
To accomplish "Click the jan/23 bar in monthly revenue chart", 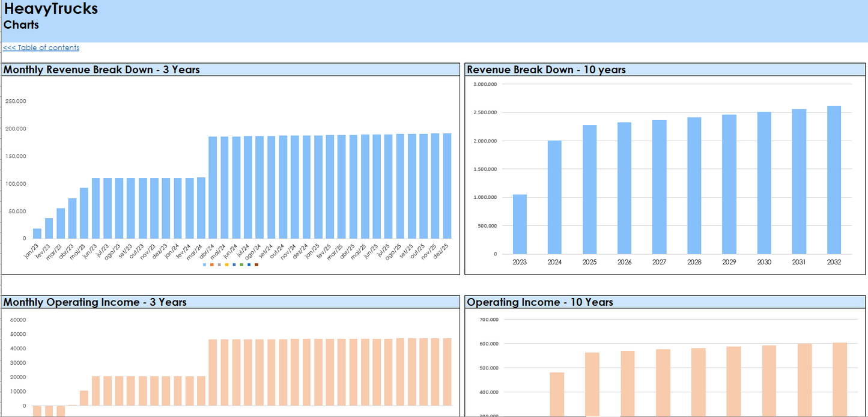I will [37, 234].
